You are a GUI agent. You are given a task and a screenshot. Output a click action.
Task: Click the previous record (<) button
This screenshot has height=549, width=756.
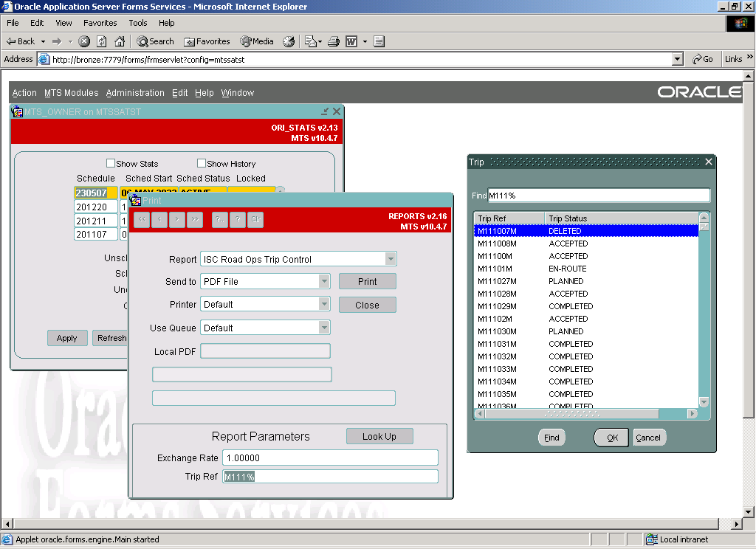[159, 219]
